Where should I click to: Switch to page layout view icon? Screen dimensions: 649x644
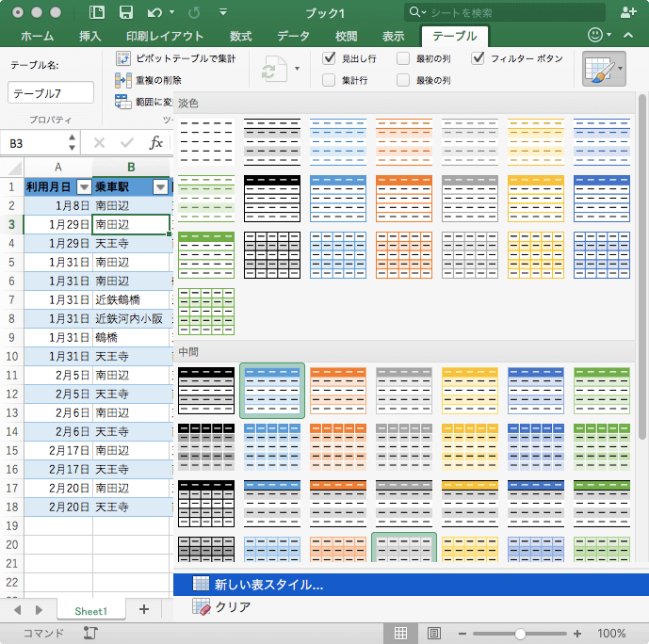(x=434, y=633)
